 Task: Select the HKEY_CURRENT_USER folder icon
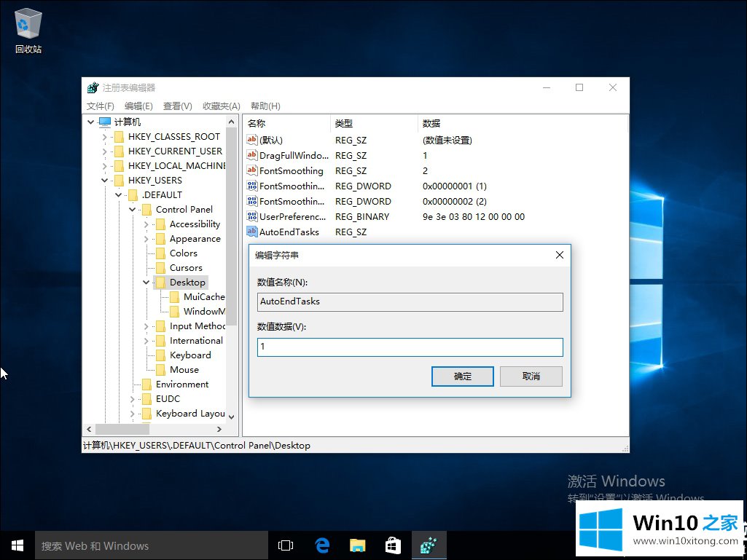coord(119,151)
